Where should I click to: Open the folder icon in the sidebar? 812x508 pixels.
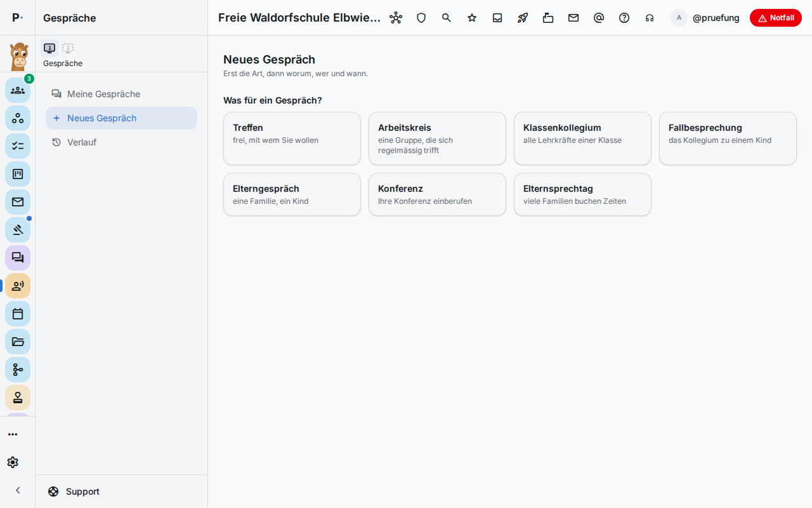point(18,342)
